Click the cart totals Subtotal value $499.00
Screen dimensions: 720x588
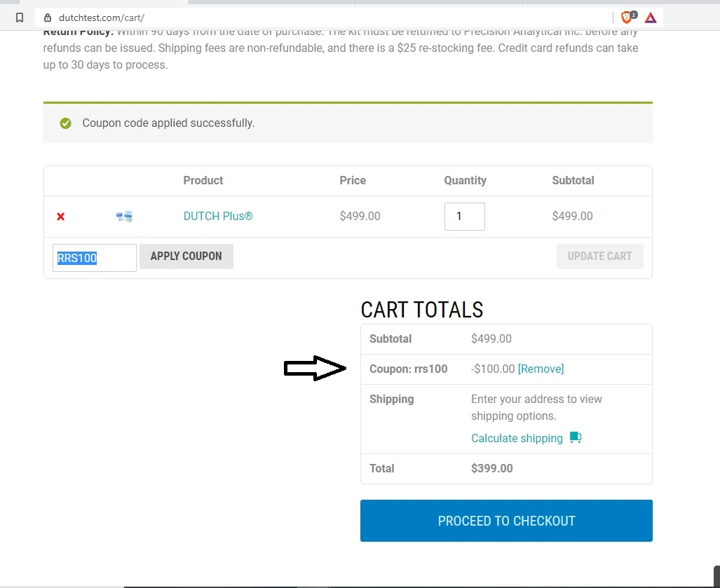coord(491,339)
